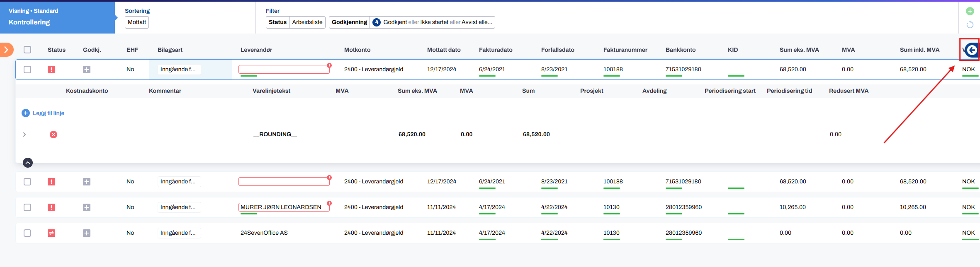Viewport: 980px width, 267px height.
Task: Click the plus approval icon for MURER row
Action: coord(86,207)
